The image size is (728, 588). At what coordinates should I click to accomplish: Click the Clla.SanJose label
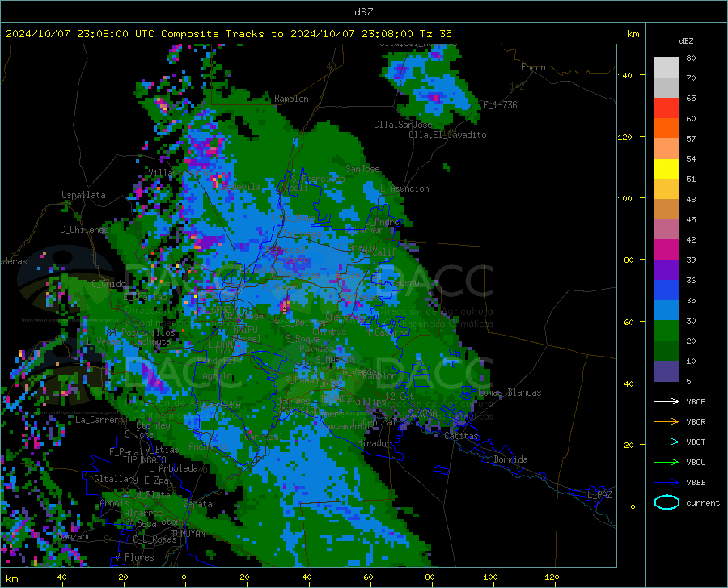point(403,125)
